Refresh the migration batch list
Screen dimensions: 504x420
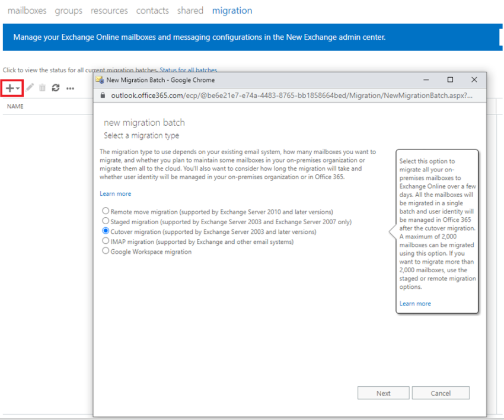[x=56, y=87]
